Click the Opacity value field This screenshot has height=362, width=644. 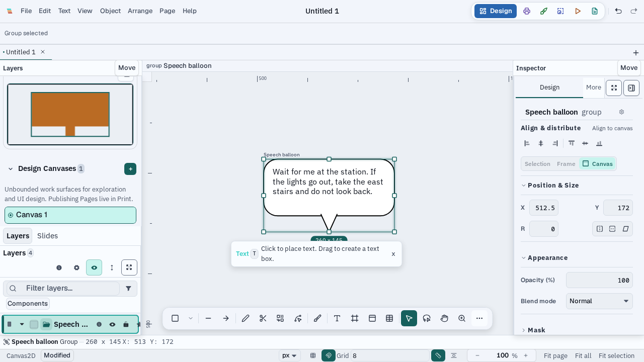599,280
